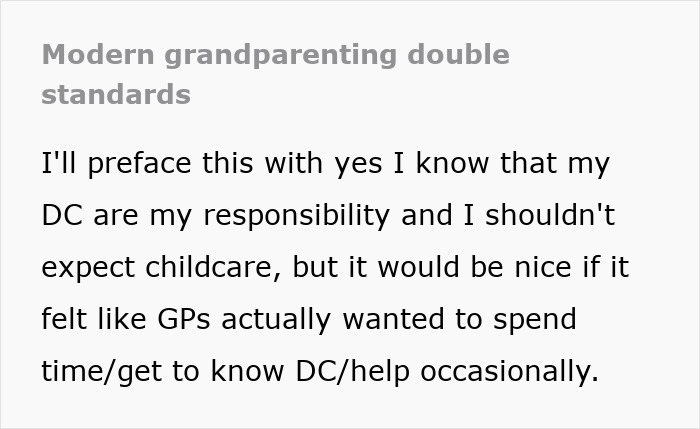
Task: Click the word 'double' in the heading
Action: point(458,54)
